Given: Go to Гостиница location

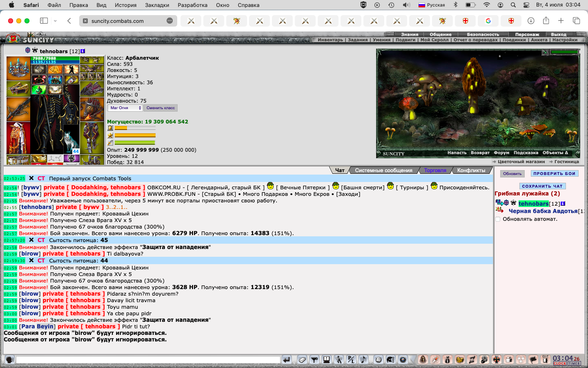Looking at the screenshot, I should click(x=566, y=162).
